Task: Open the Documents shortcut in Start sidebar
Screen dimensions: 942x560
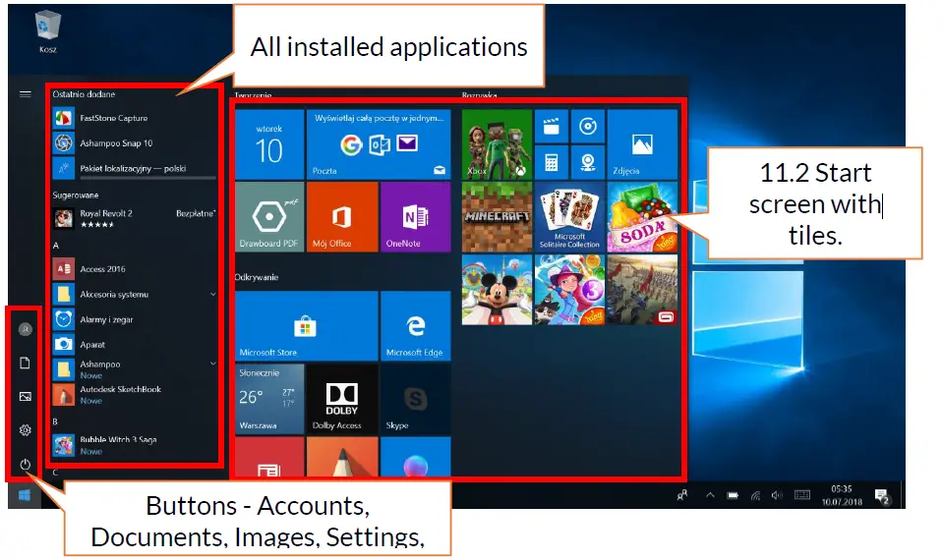Action: [25, 363]
